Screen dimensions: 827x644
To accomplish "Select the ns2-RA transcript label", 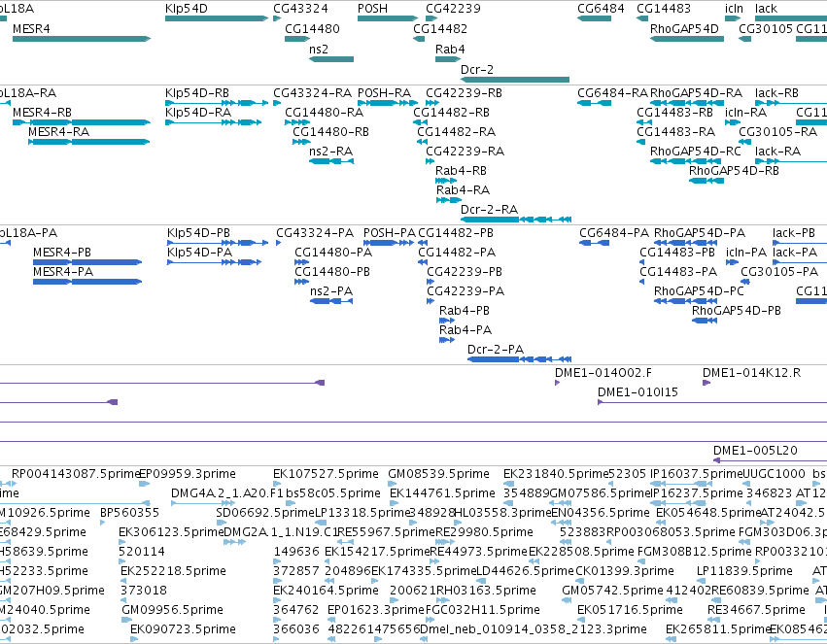I will [330, 152].
